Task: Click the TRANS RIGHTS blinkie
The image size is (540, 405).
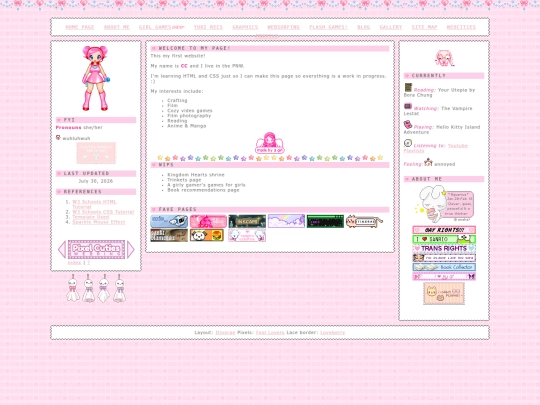Action: pos(444,248)
